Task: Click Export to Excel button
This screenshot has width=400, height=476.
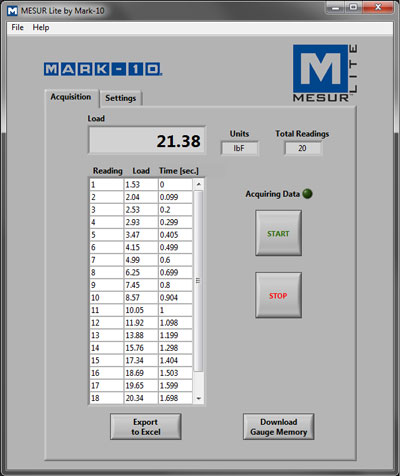Action: pyautogui.click(x=146, y=427)
